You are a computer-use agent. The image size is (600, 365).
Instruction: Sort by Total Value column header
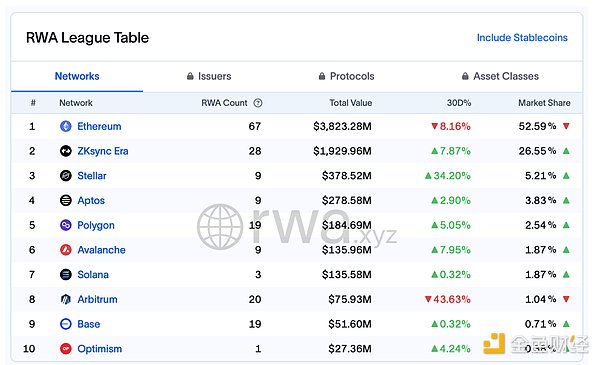click(351, 103)
